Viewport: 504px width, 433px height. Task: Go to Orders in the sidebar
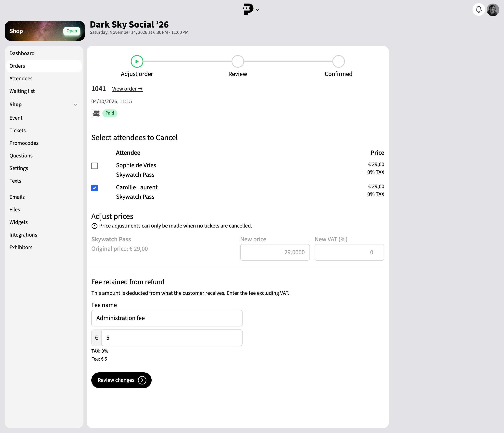pyautogui.click(x=44, y=66)
